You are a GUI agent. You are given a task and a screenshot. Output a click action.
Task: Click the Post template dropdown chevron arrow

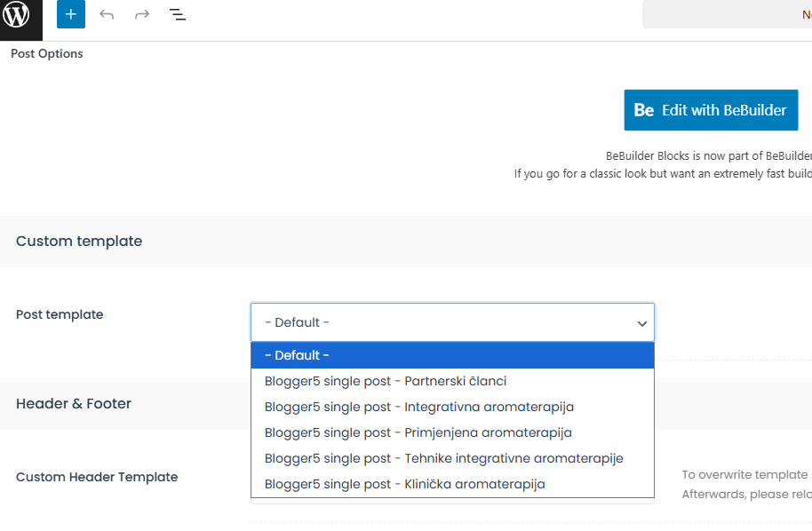point(641,323)
